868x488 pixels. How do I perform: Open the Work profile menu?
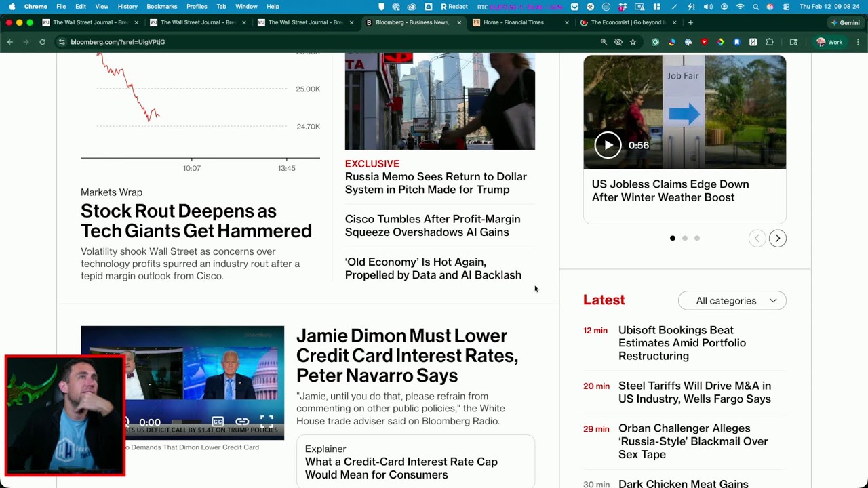[x=829, y=42]
